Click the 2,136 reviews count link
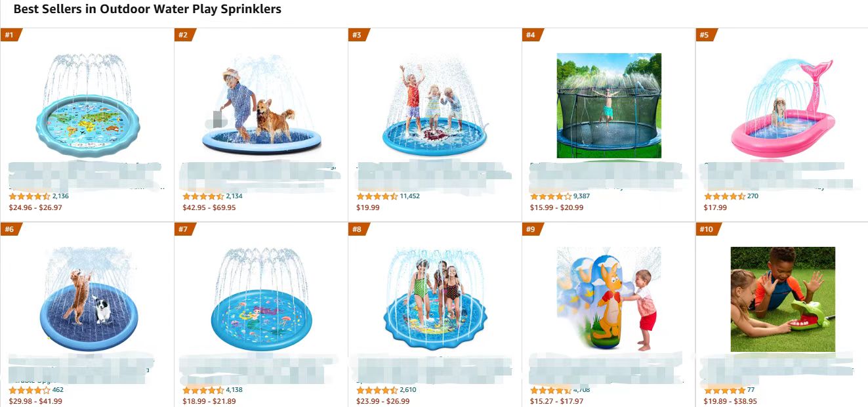This screenshot has width=868, height=407. pos(60,196)
